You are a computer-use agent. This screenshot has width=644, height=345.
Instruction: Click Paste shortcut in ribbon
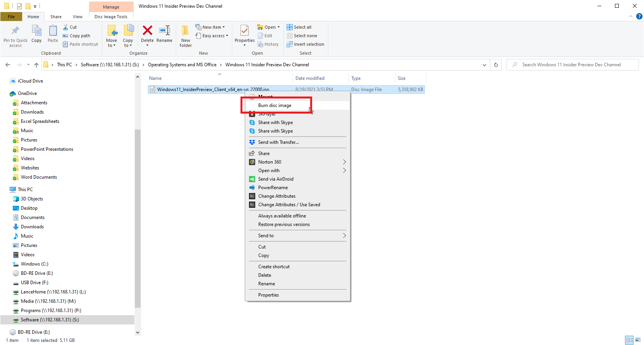pos(81,44)
